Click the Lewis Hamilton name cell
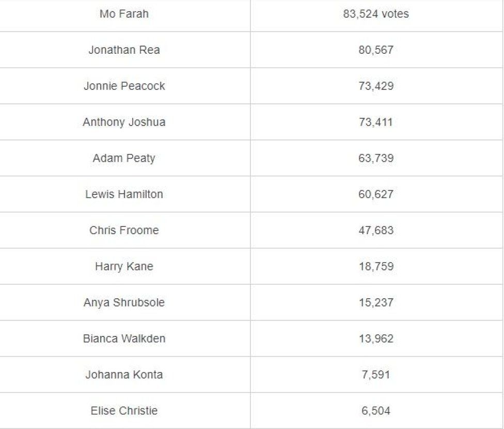 (x=124, y=194)
